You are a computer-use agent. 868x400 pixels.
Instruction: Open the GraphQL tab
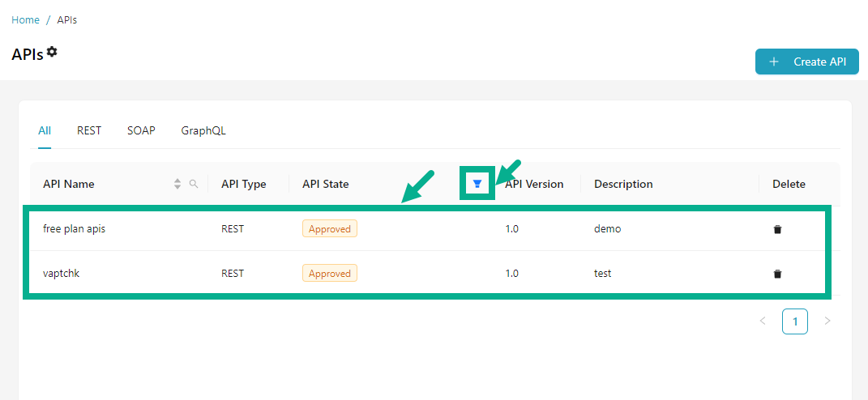(x=203, y=130)
